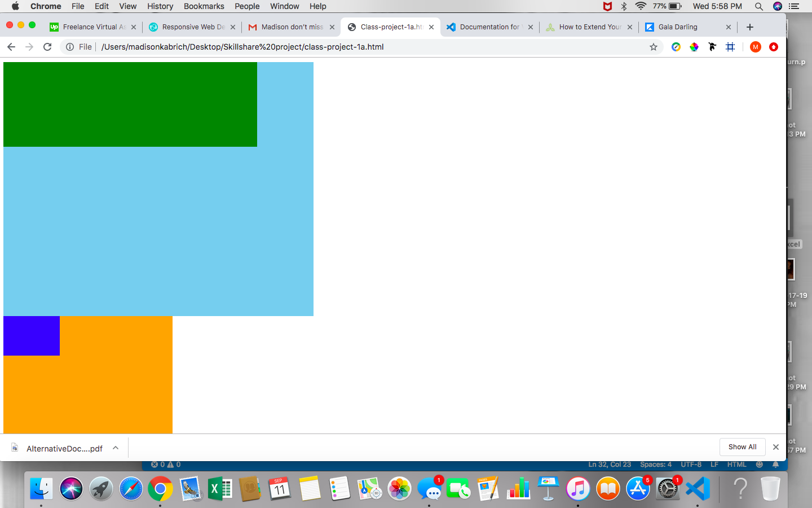Click the green box on the page
Viewport: 812px width, 508px height.
pos(130,104)
